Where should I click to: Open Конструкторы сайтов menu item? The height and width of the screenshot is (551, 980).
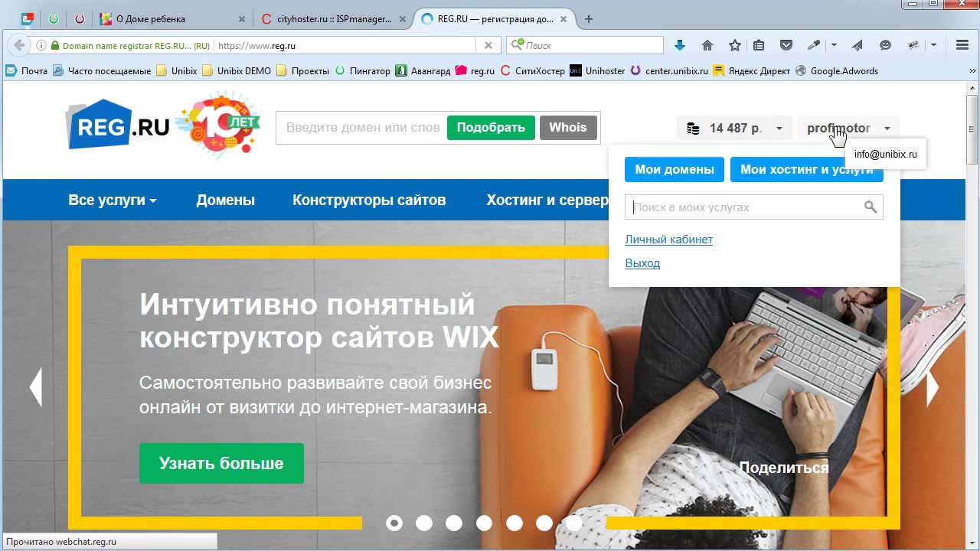pyautogui.click(x=369, y=200)
